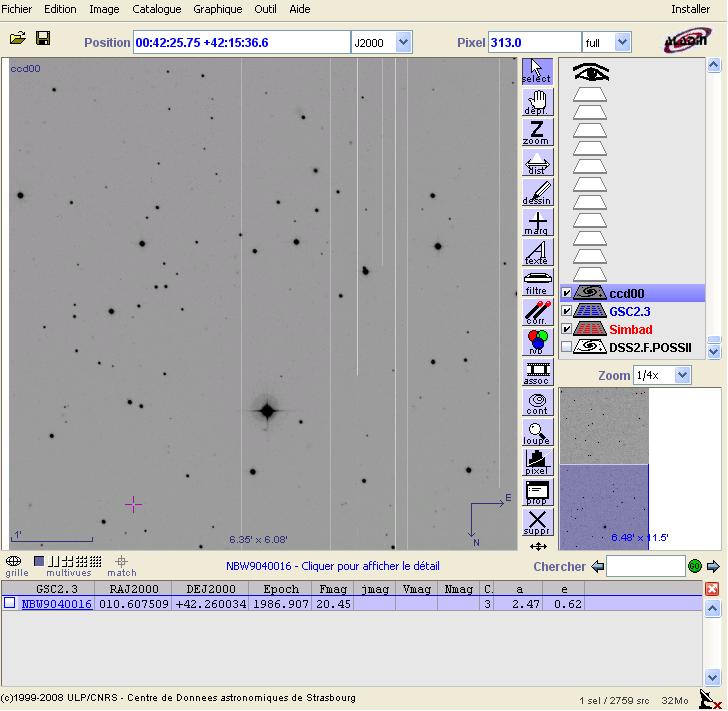
Task: Open the pixel 'full' mode dropdown
Action: click(x=622, y=43)
